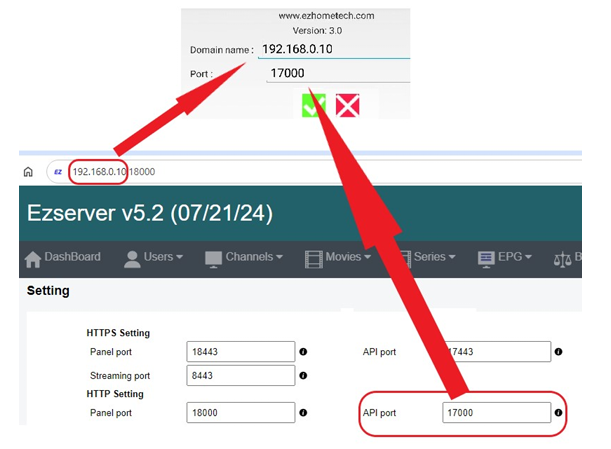Click the www.ezhometech.com text
The height and width of the screenshot is (449, 611).
pyautogui.click(x=326, y=16)
